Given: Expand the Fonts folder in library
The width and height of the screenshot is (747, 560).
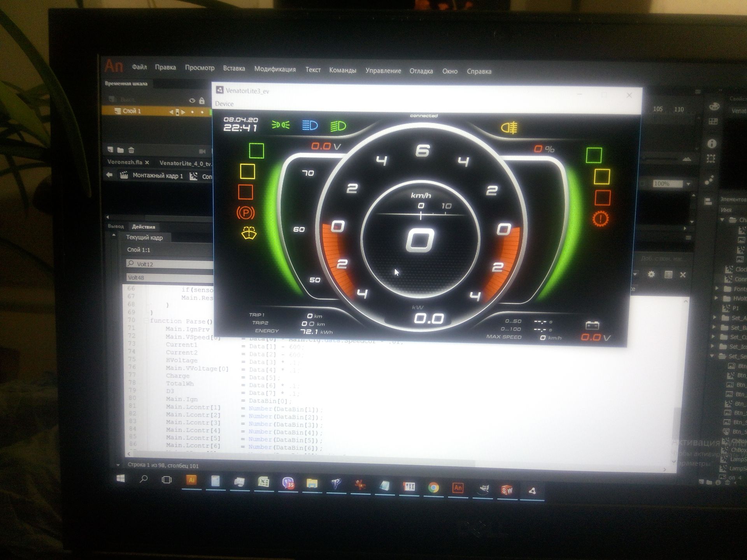Looking at the screenshot, I should (717, 288).
